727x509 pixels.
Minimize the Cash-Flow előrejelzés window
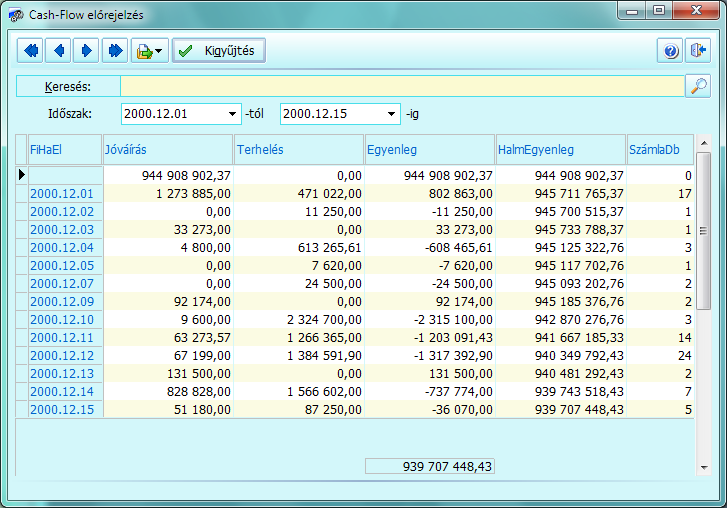[x=631, y=11]
